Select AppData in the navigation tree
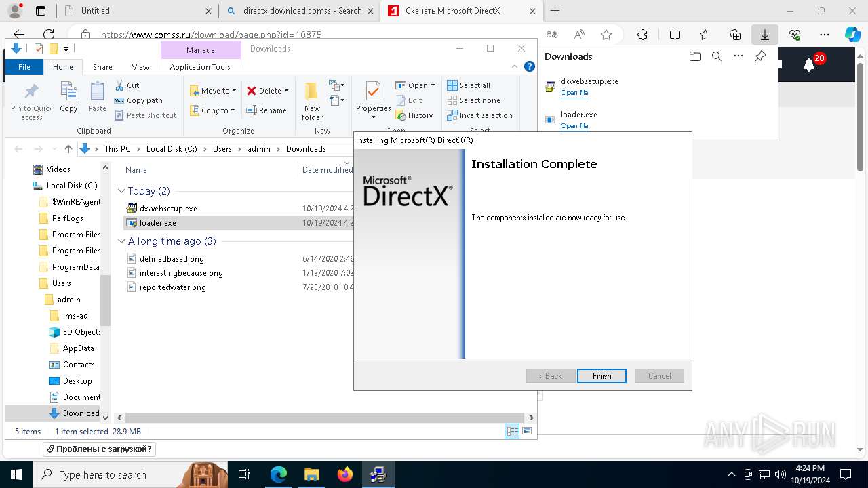 pos(78,348)
